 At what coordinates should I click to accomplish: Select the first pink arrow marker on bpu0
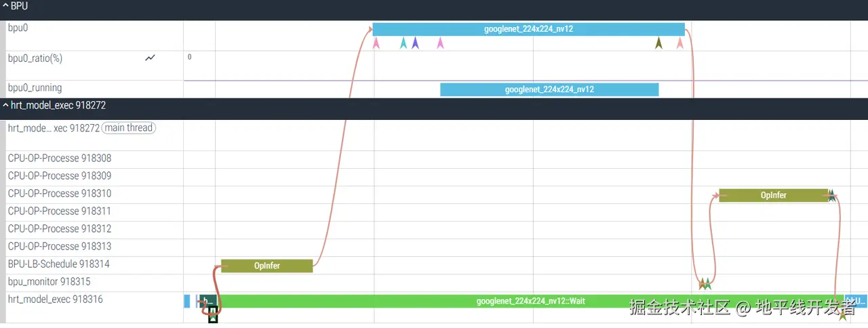[x=376, y=43]
